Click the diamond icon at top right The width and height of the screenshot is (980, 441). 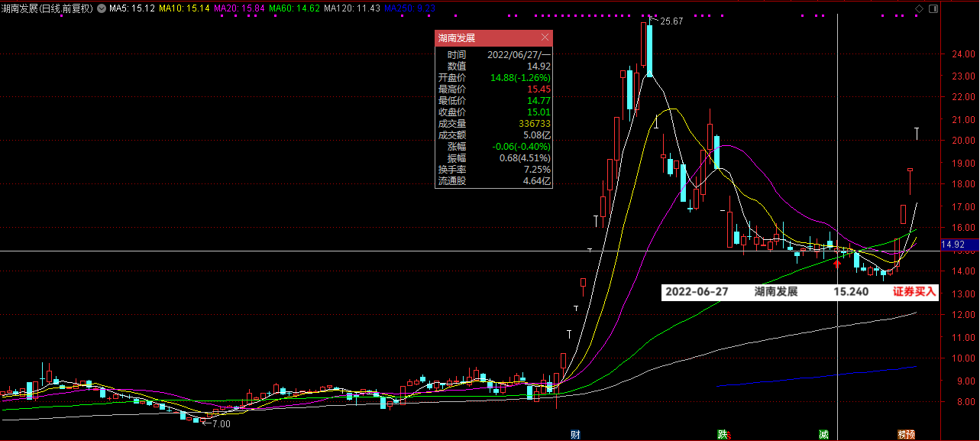[919, 8]
